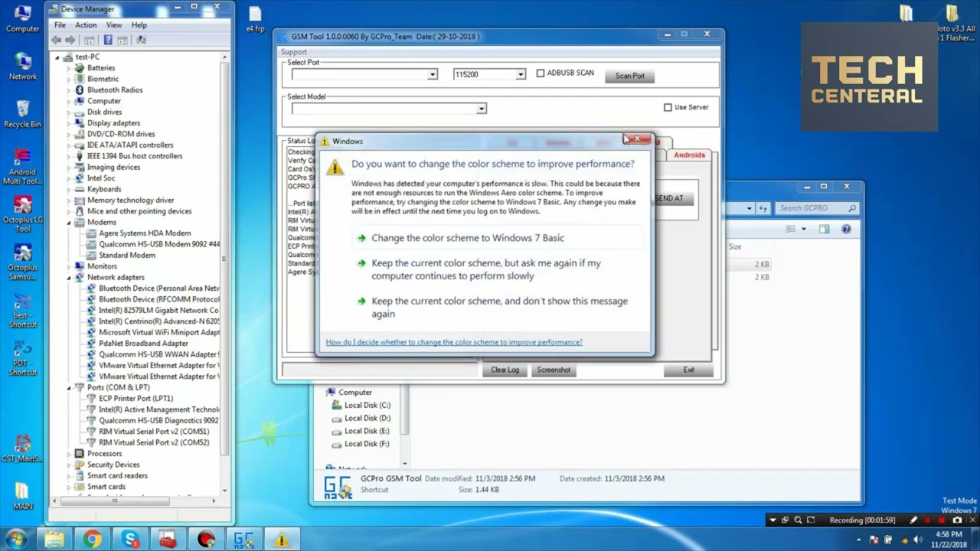
Task: Open the Support menu in GSM Tool
Action: coord(293,52)
